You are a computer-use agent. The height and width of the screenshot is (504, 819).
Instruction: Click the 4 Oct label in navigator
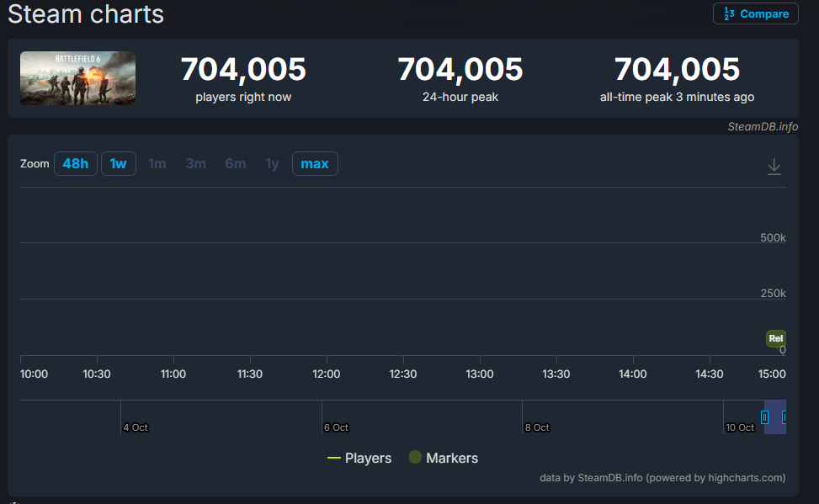coord(136,427)
